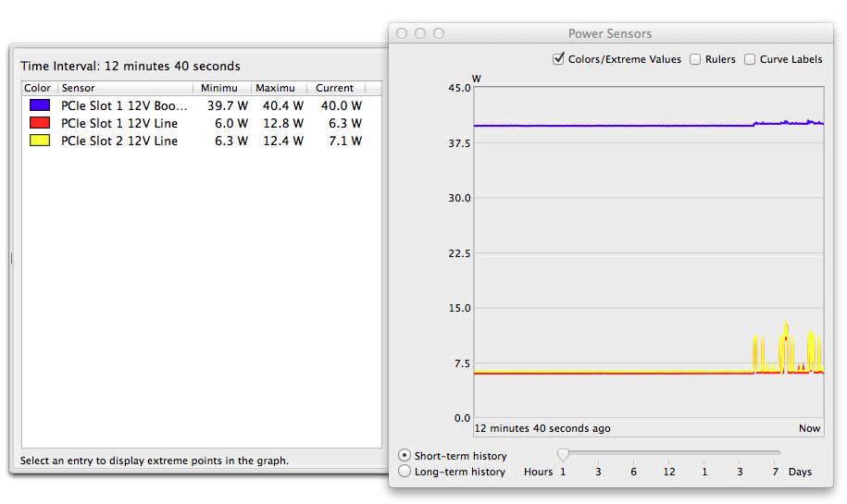Click the Power Sensors window title bar
Viewport: 847px width, 504px height.
(x=610, y=33)
